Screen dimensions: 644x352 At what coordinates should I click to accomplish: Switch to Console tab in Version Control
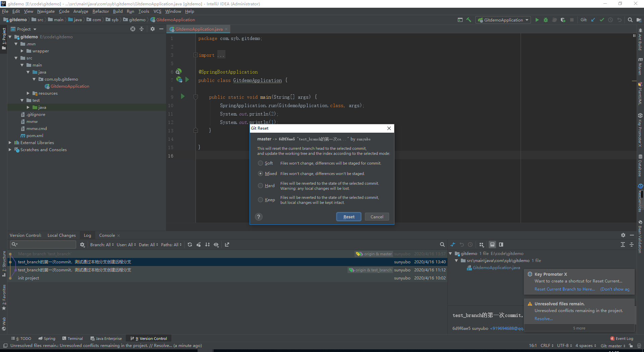(107, 235)
